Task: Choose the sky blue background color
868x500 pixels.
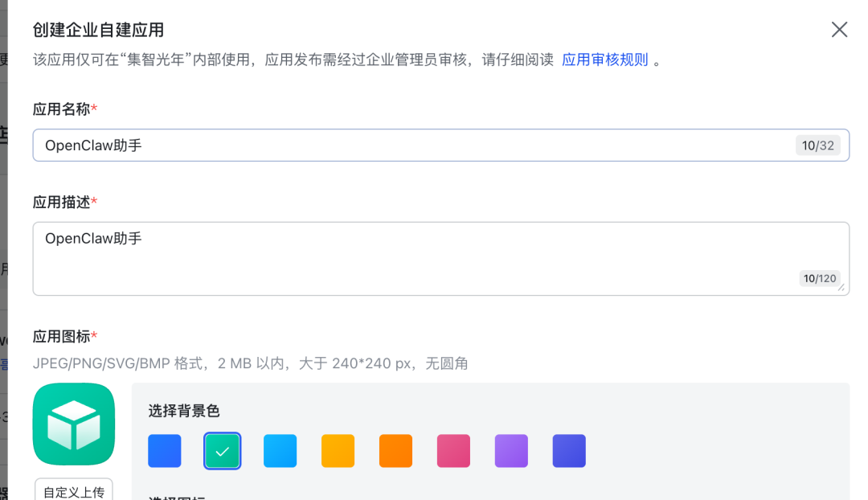Action: coord(280,451)
